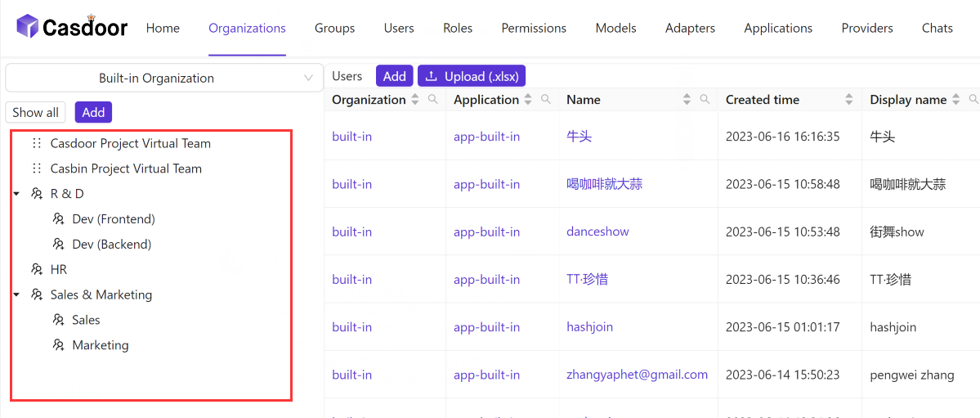Click Show all groups button
The height and width of the screenshot is (418, 980).
tap(35, 113)
